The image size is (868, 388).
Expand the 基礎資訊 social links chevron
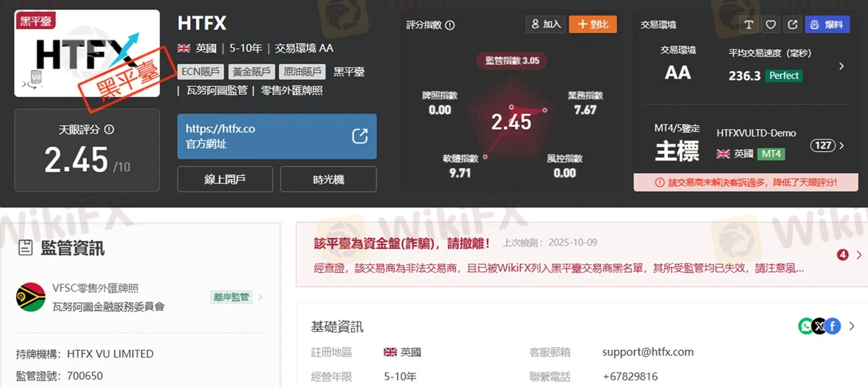click(852, 326)
